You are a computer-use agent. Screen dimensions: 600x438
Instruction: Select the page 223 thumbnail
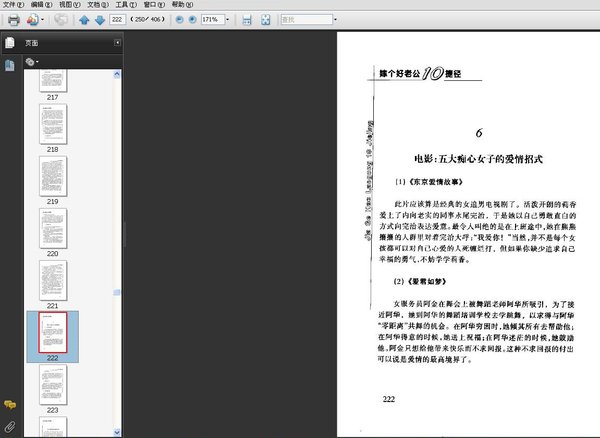pyautogui.click(x=53, y=384)
